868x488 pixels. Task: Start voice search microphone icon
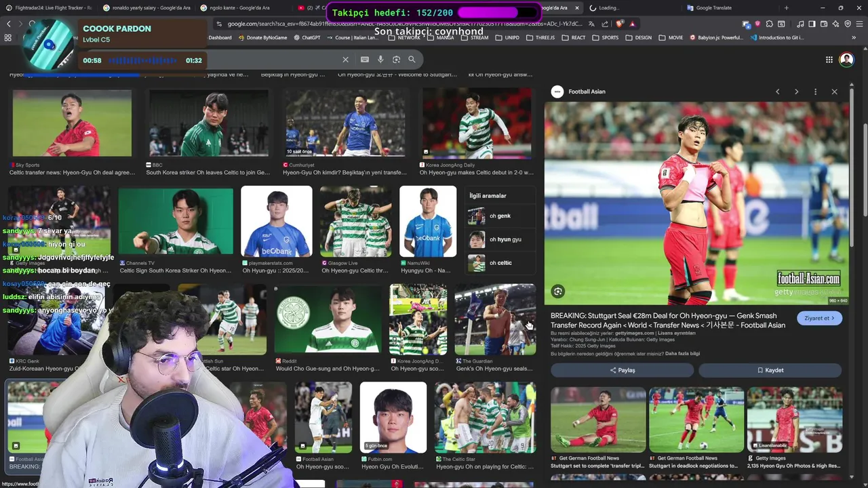[x=380, y=60]
